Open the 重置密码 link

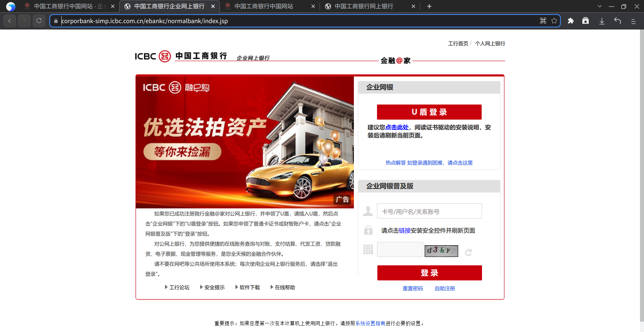pos(413,288)
